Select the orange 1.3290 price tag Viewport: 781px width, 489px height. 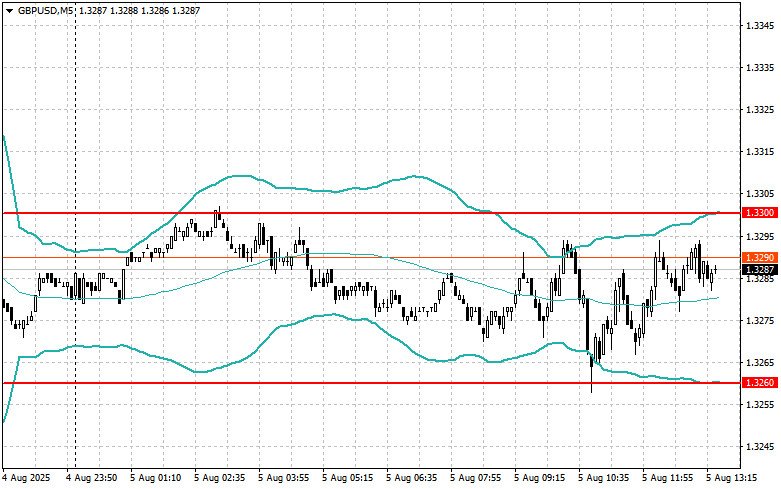click(759, 258)
